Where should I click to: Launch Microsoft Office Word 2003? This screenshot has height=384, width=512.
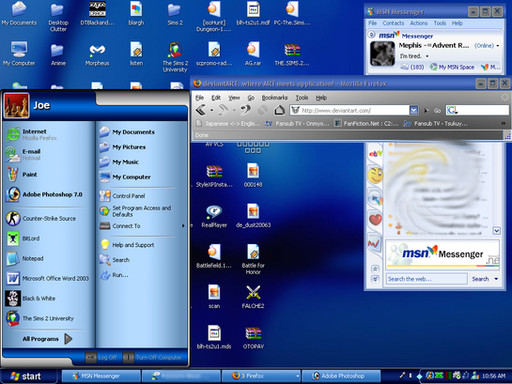coord(47,278)
